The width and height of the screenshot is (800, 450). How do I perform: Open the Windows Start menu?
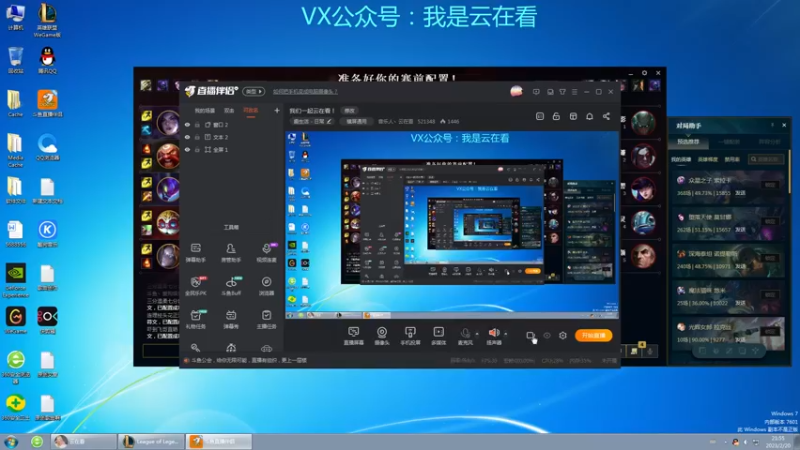(x=11, y=441)
